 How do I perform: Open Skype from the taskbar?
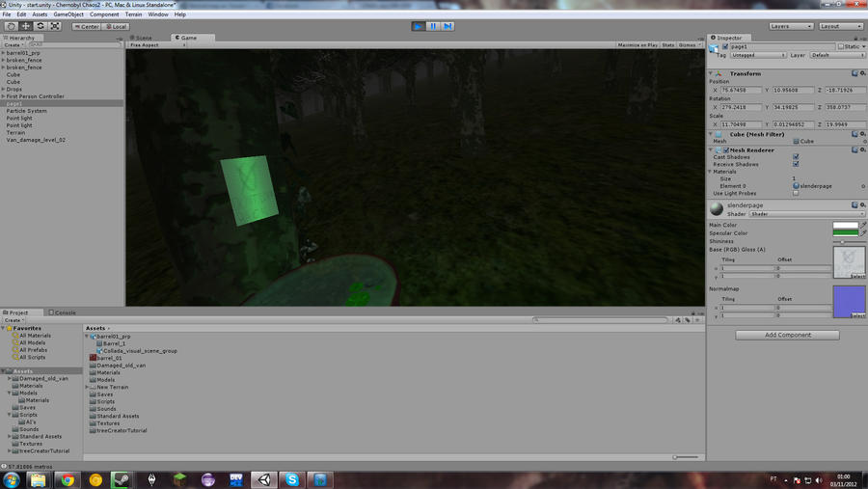pos(291,479)
